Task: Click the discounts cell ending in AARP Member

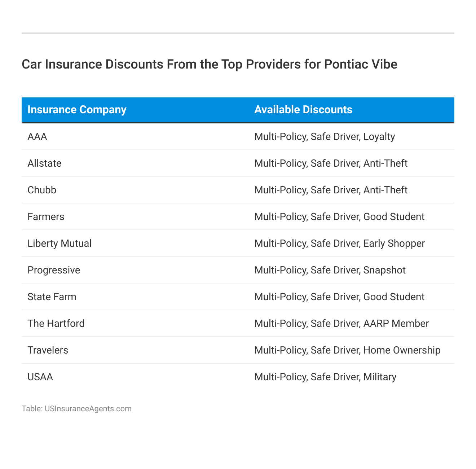Action: [x=341, y=324]
